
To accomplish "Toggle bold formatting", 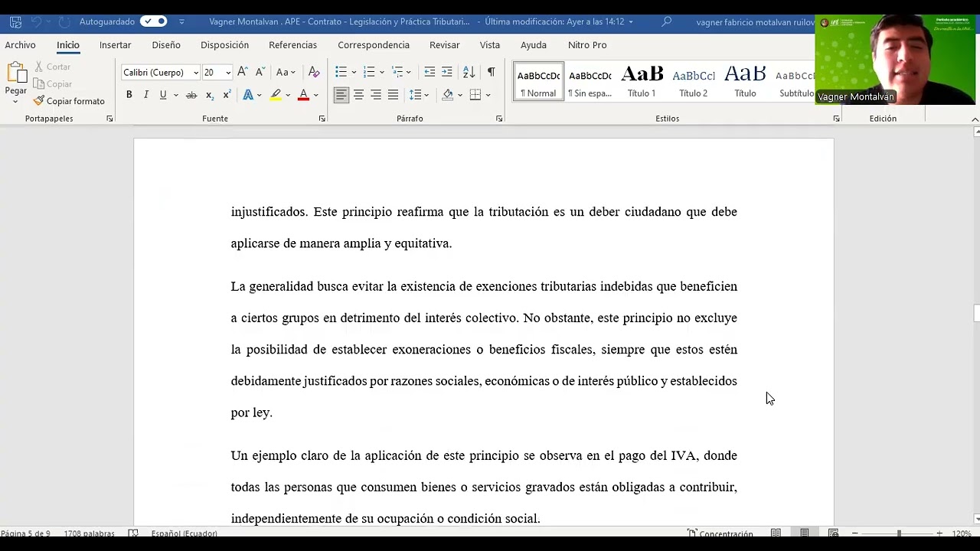I will point(129,95).
